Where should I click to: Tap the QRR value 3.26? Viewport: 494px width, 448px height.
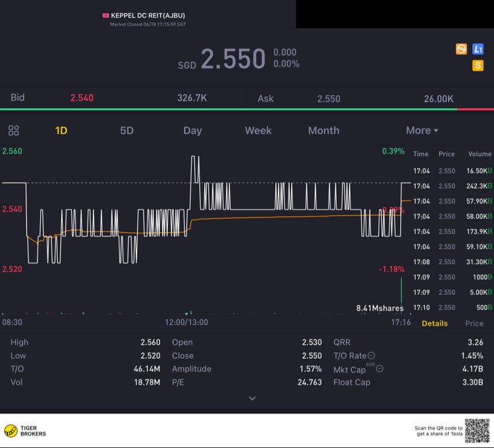tap(476, 342)
